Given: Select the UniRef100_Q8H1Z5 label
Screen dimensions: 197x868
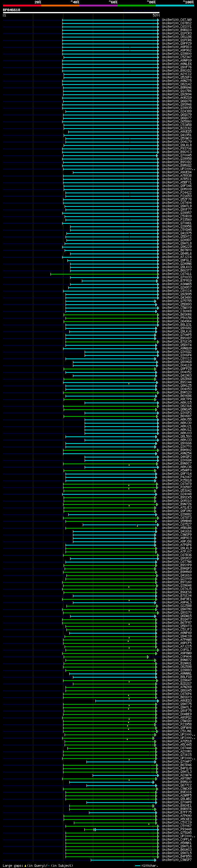Looking at the screenshot, I should pyautogui.click(x=177, y=386).
